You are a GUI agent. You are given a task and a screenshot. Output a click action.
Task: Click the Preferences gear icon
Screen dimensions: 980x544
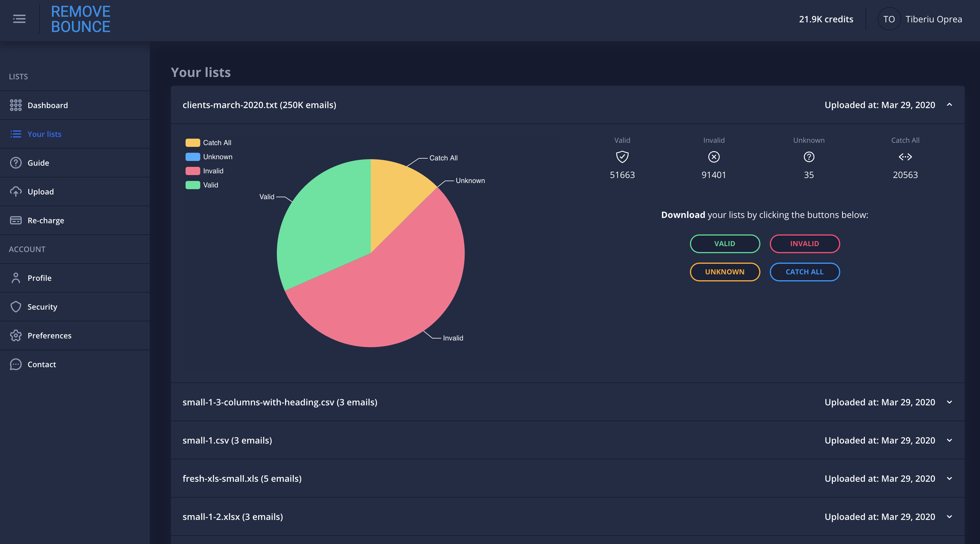[16, 335]
